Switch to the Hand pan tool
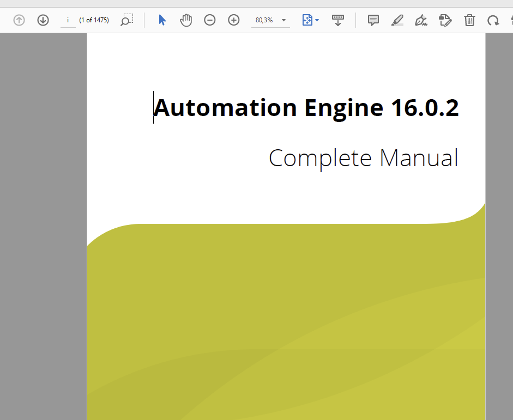The height and width of the screenshot is (420, 513). point(186,20)
